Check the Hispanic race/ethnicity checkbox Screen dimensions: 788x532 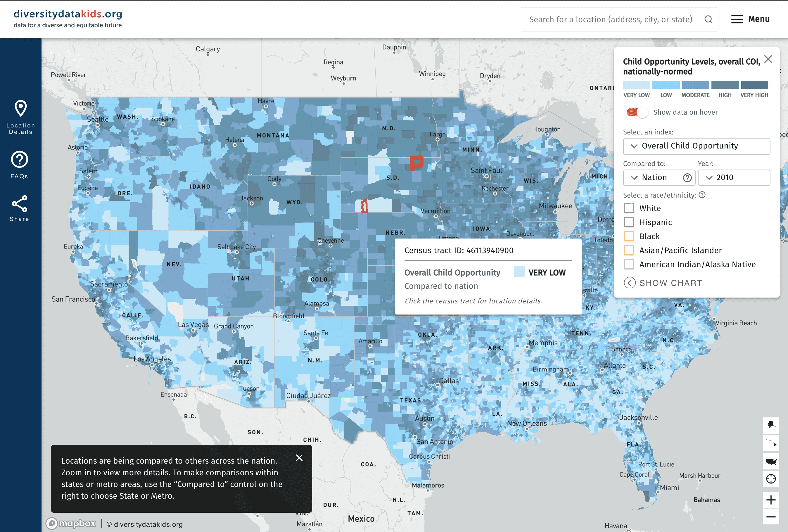click(629, 222)
